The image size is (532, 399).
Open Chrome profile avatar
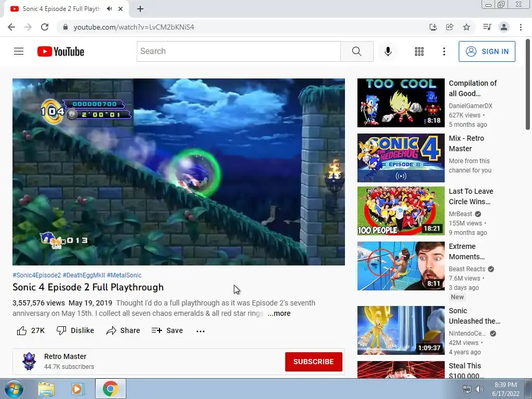click(x=504, y=27)
